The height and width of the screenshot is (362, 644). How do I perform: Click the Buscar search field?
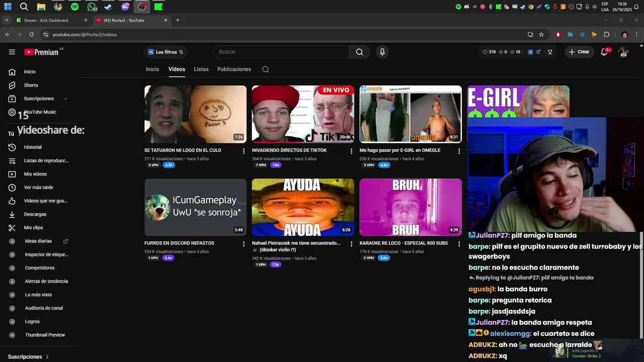point(282,52)
